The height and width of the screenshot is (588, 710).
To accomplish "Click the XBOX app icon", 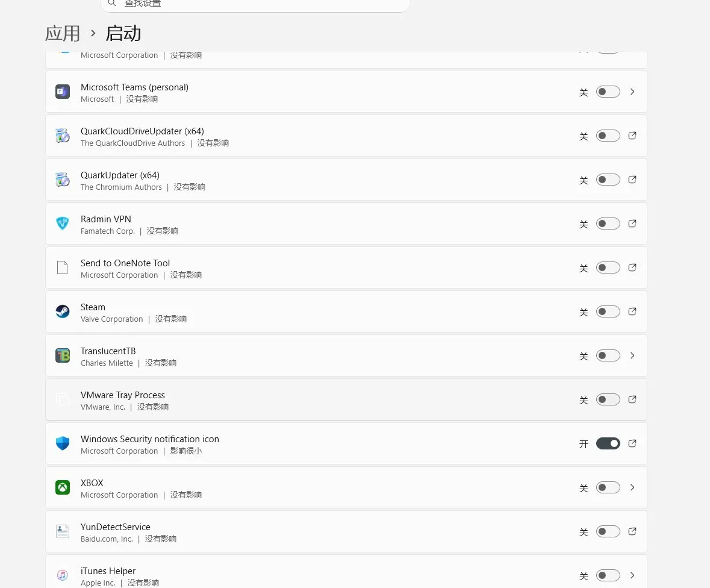I will tap(63, 487).
